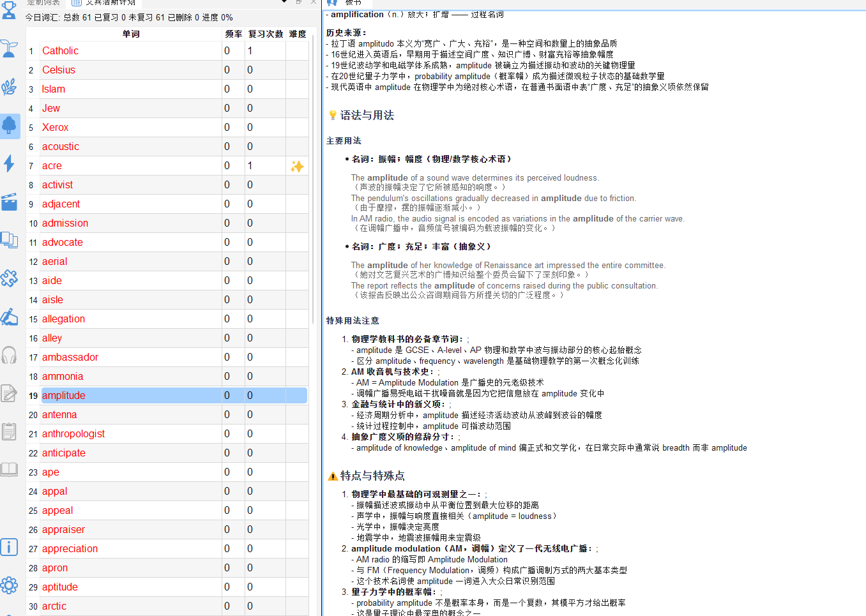Float the word list panel
Viewport: 866px width, 616px height.
(299, 2)
